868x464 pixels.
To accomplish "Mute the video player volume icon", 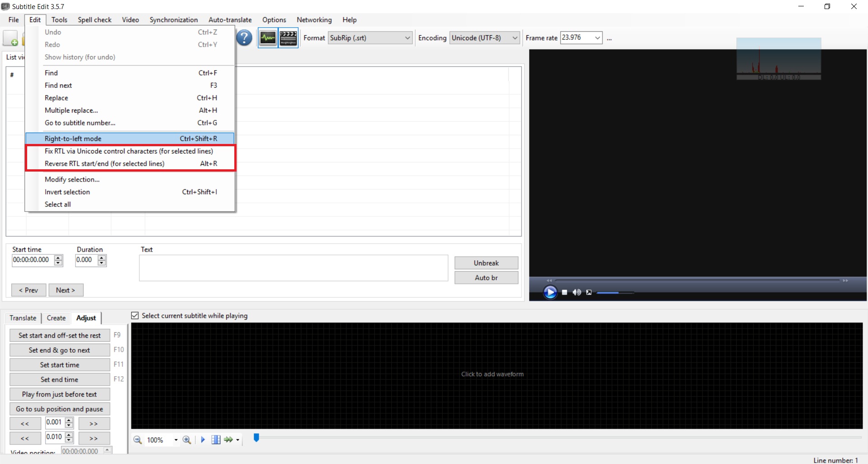I will [x=576, y=292].
